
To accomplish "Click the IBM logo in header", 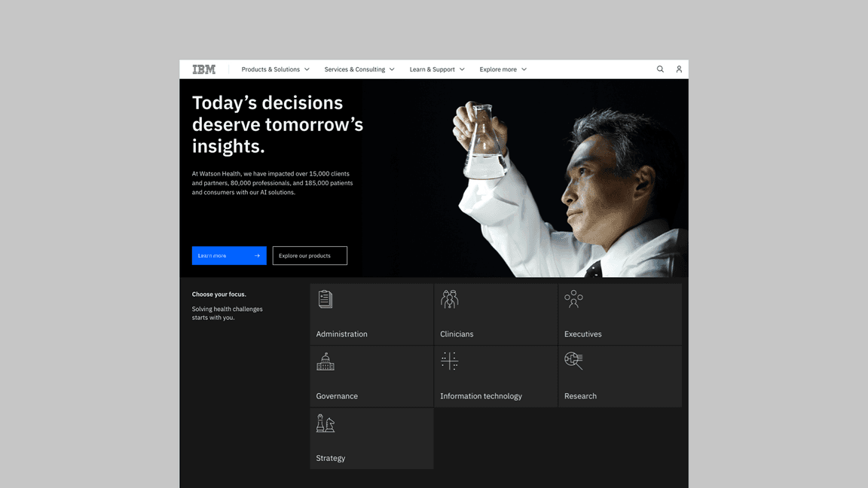I will pyautogui.click(x=203, y=69).
